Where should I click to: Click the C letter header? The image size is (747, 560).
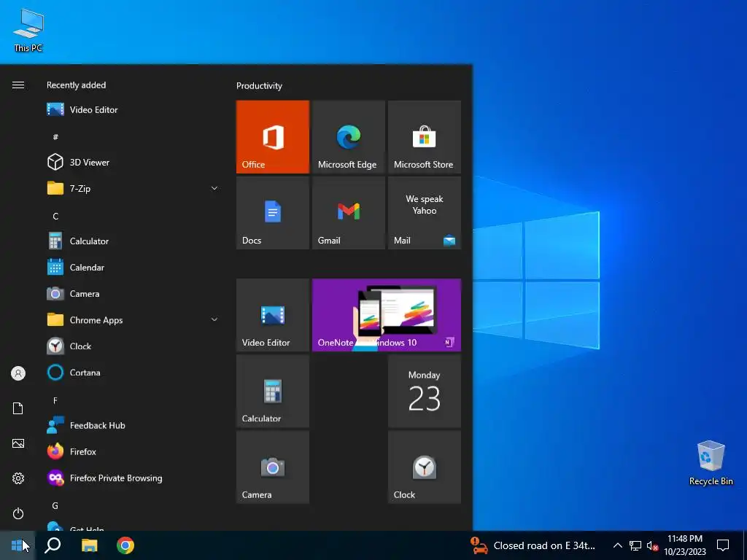[55, 216]
